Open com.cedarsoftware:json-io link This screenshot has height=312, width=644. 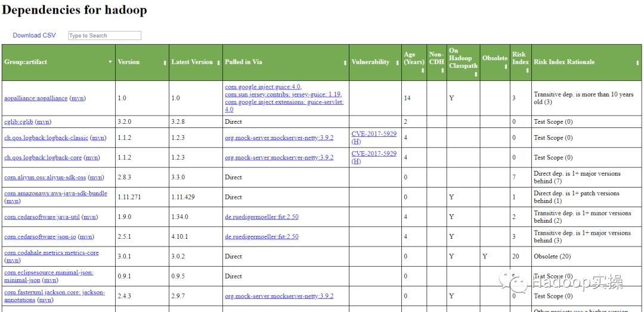[x=40, y=236]
